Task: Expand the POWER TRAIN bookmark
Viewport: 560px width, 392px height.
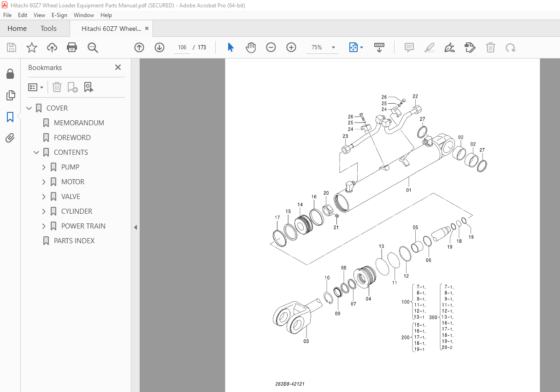Action: point(44,226)
